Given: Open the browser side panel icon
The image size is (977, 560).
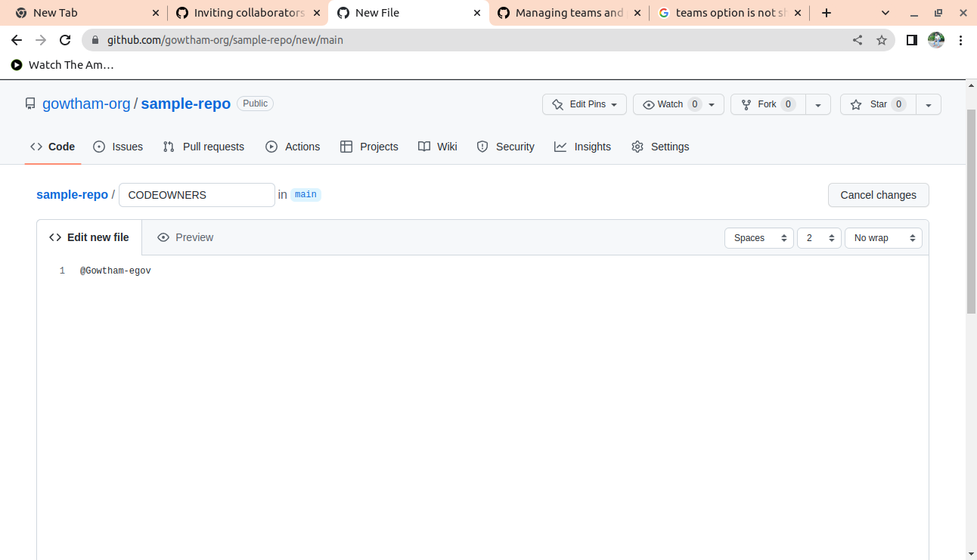Looking at the screenshot, I should [912, 40].
